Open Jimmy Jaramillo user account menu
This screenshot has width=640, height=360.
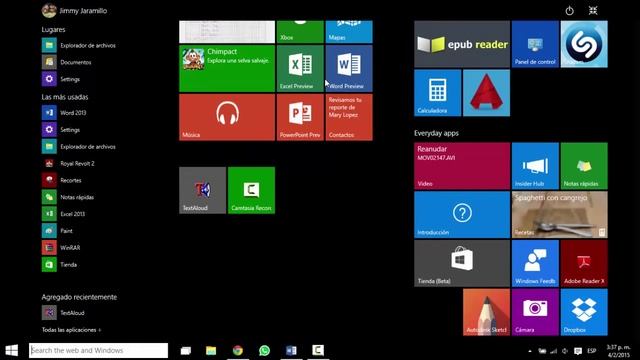point(74,11)
